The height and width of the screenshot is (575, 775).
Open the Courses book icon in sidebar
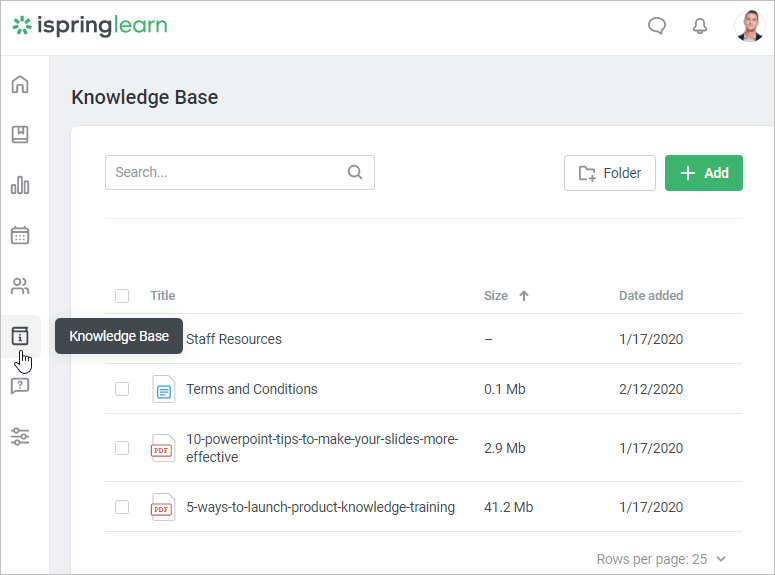tap(20, 134)
